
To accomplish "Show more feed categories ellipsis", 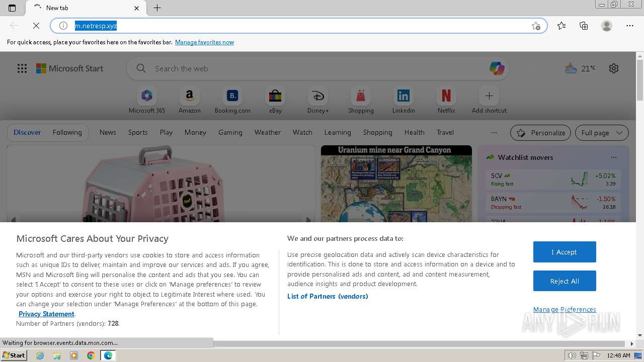I will click(x=494, y=133).
